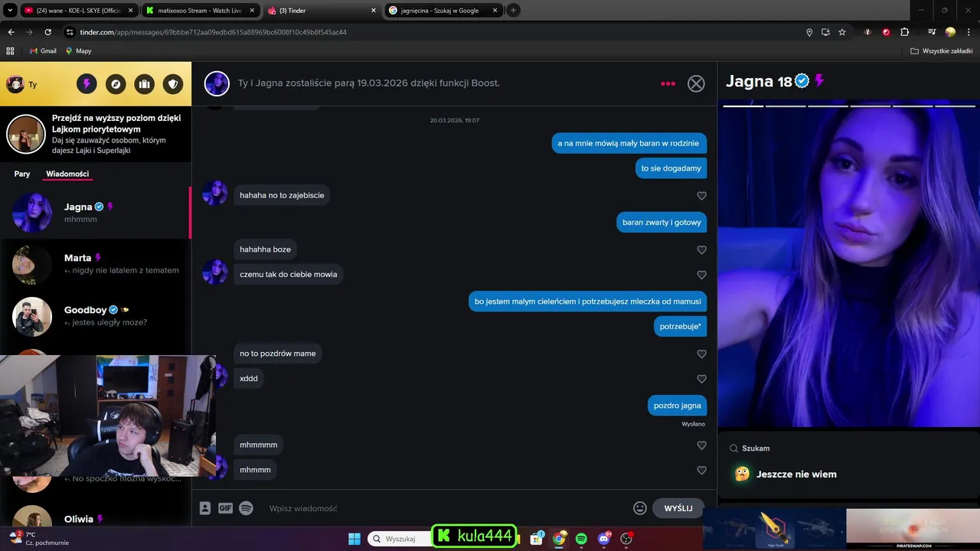The width and height of the screenshot is (980, 551).
Task: Open the red recorder extension icon
Action: tap(886, 32)
